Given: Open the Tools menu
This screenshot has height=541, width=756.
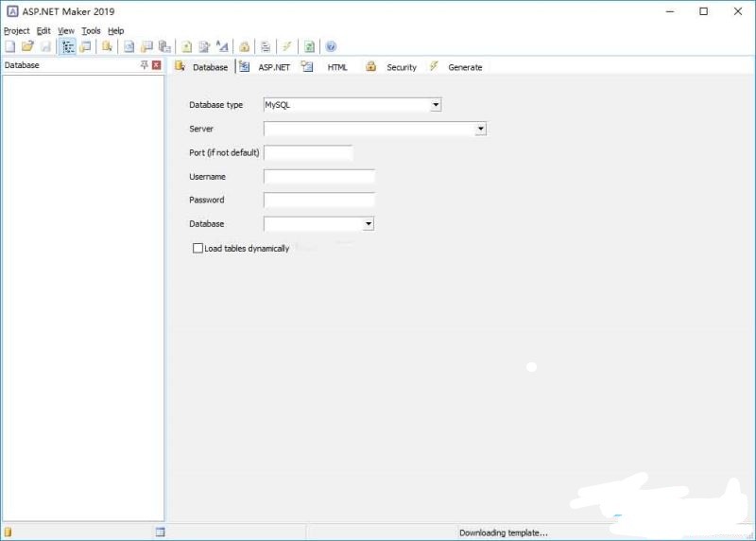Looking at the screenshot, I should [91, 31].
